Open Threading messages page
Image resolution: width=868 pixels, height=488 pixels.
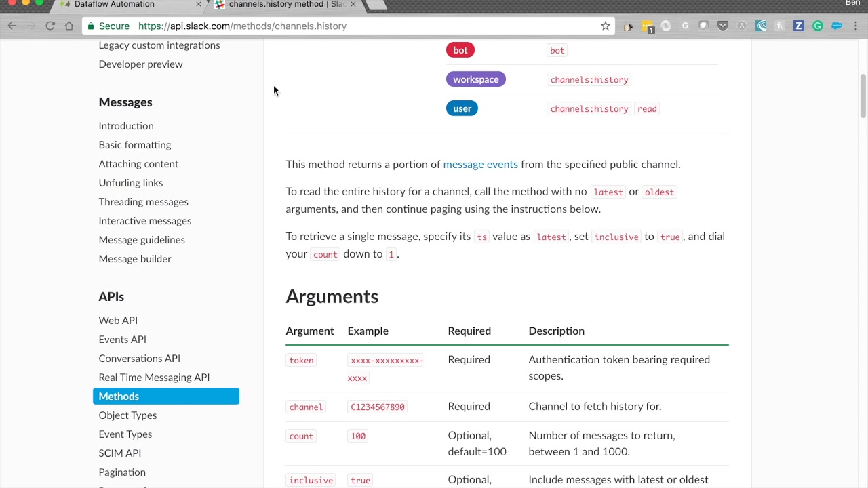[x=144, y=202]
